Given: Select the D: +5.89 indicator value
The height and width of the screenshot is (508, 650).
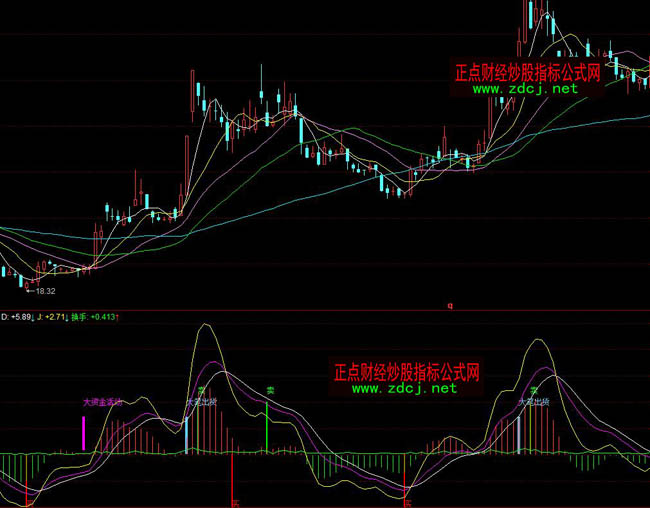Looking at the screenshot, I should (x=20, y=317).
